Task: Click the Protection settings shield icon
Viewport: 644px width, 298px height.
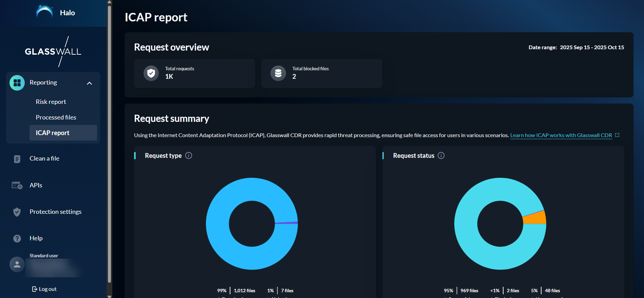Action: point(17,212)
